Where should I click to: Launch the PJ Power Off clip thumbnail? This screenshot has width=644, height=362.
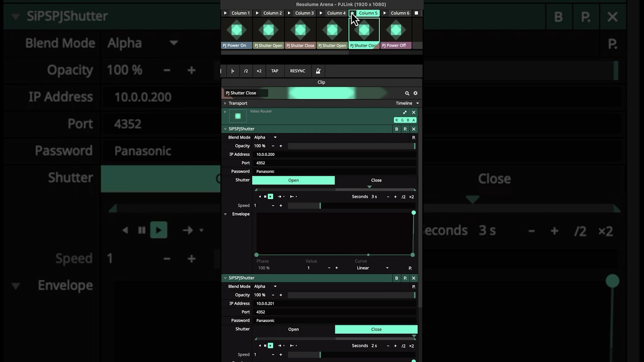pyautogui.click(x=396, y=30)
